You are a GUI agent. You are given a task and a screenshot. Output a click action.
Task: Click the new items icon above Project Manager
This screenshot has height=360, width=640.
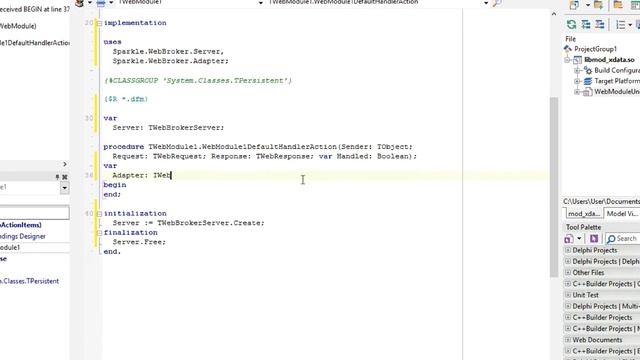[x=574, y=5]
